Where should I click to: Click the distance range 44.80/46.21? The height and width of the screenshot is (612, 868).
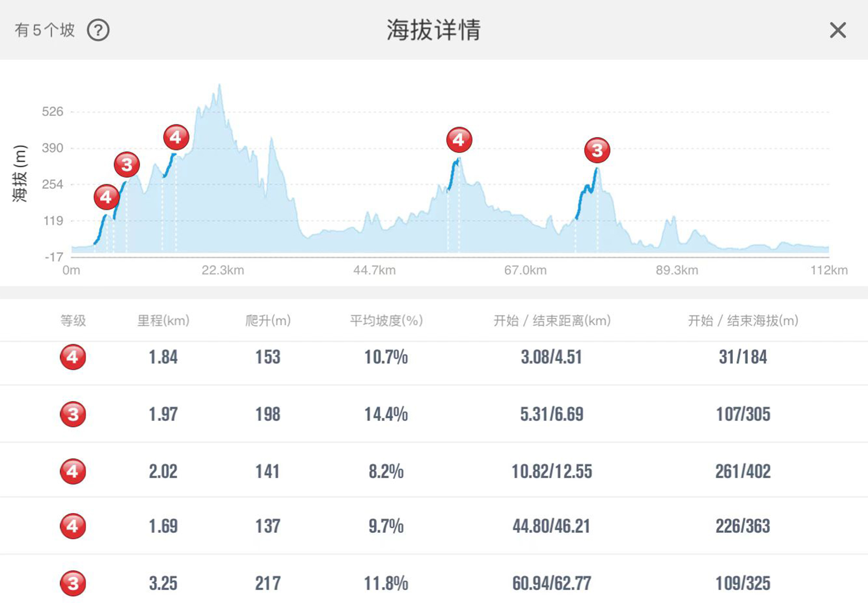click(551, 526)
